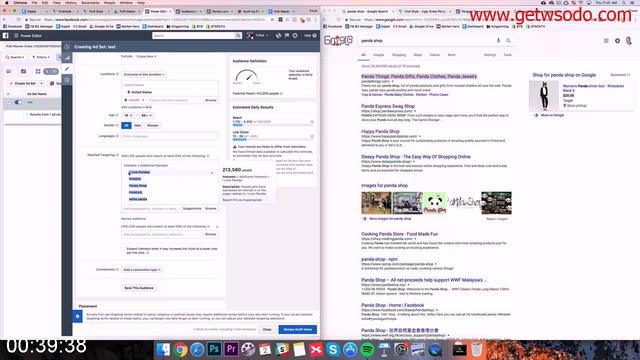This screenshot has height=360, width=640.
Task: Open Google apps grid icon
Action: 606,41
